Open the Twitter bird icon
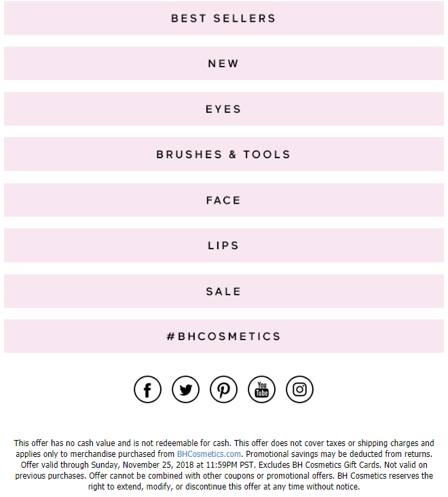Screen dimensions: 448x497 (186, 389)
